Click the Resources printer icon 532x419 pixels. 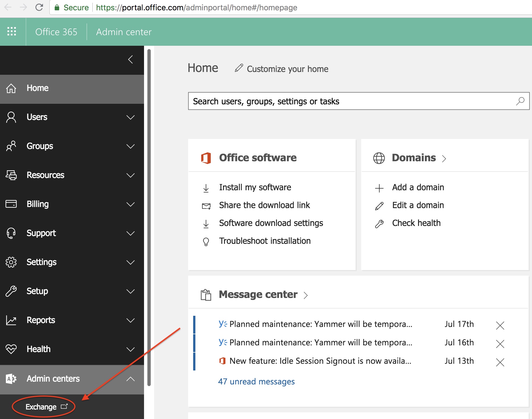coord(11,175)
